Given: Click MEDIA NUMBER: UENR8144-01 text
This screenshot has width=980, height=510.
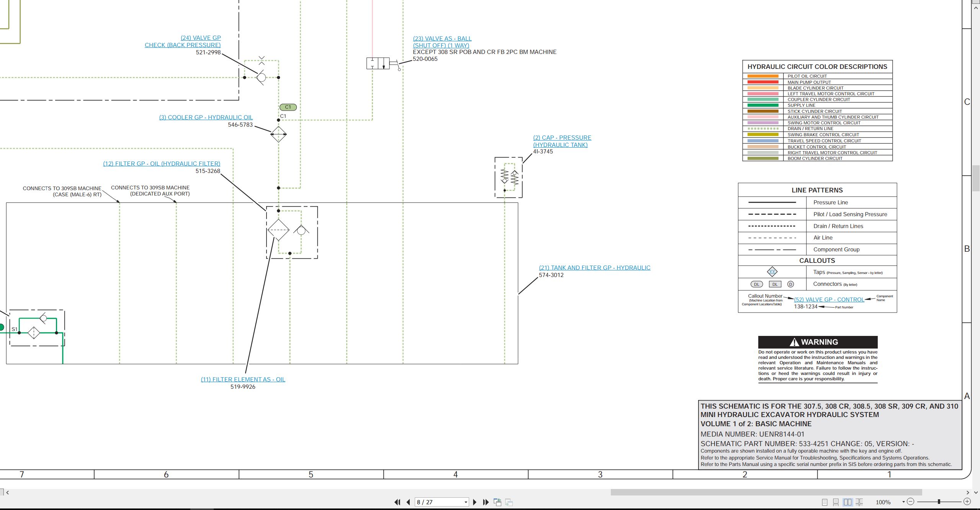Looking at the screenshot, I should pos(753,434).
